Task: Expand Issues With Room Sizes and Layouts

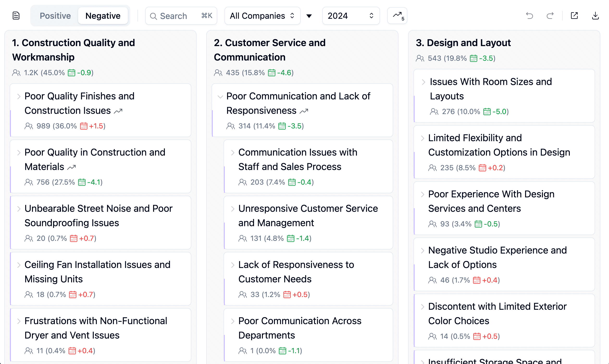Action: [423, 82]
